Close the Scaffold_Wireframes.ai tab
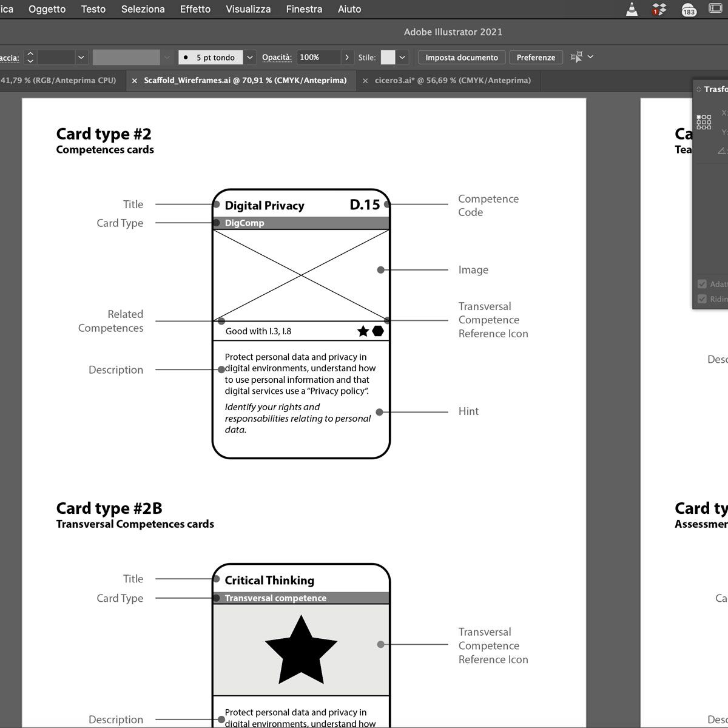 point(135,81)
